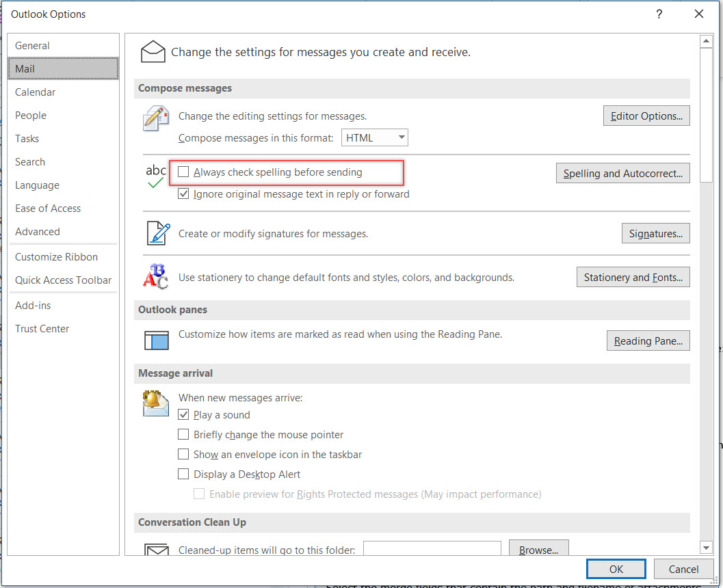Click the envelope icon beside the mail settings heading

click(x=153, y=51)
